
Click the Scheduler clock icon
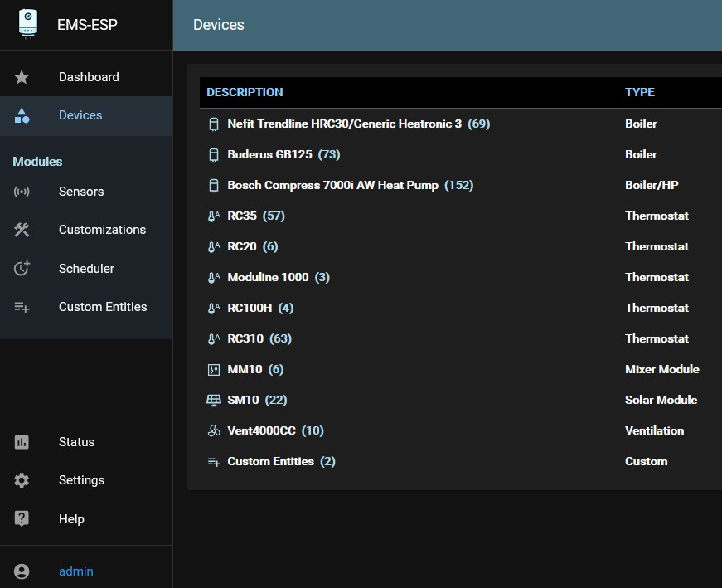tap(22, 268)
